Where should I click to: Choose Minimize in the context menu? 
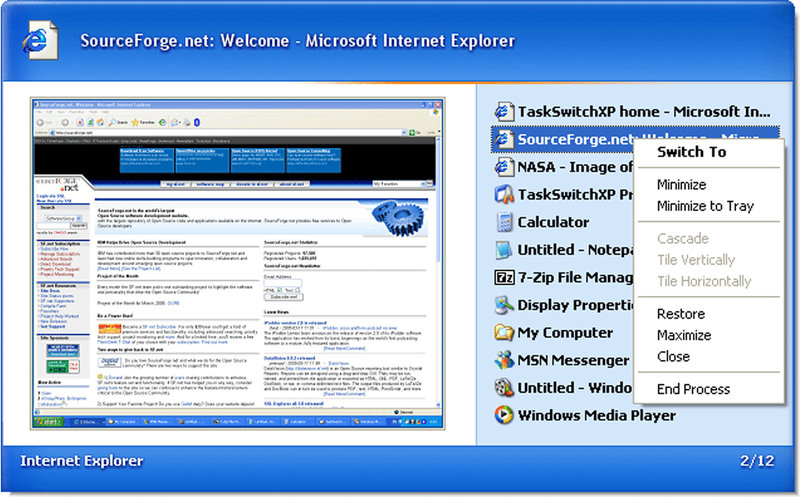coord(681,184)
